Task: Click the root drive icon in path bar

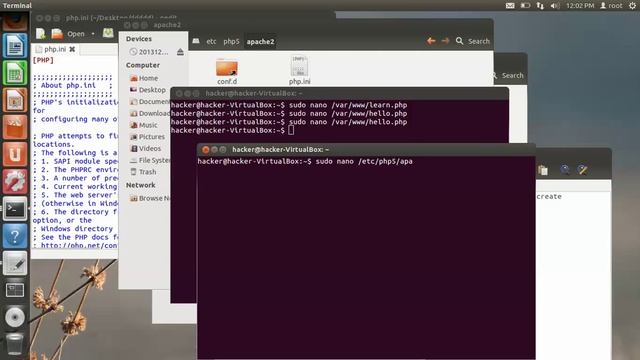Action: 196,41
